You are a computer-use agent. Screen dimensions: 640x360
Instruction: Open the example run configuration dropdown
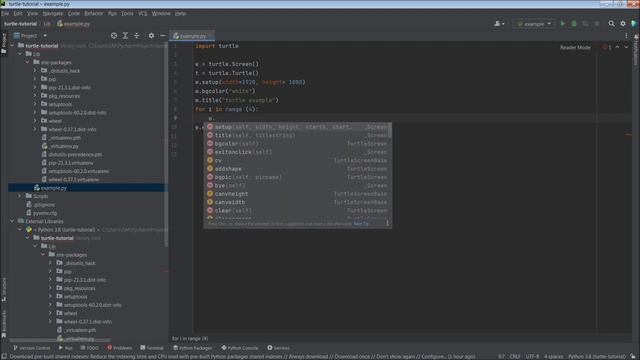coord(534,24)
